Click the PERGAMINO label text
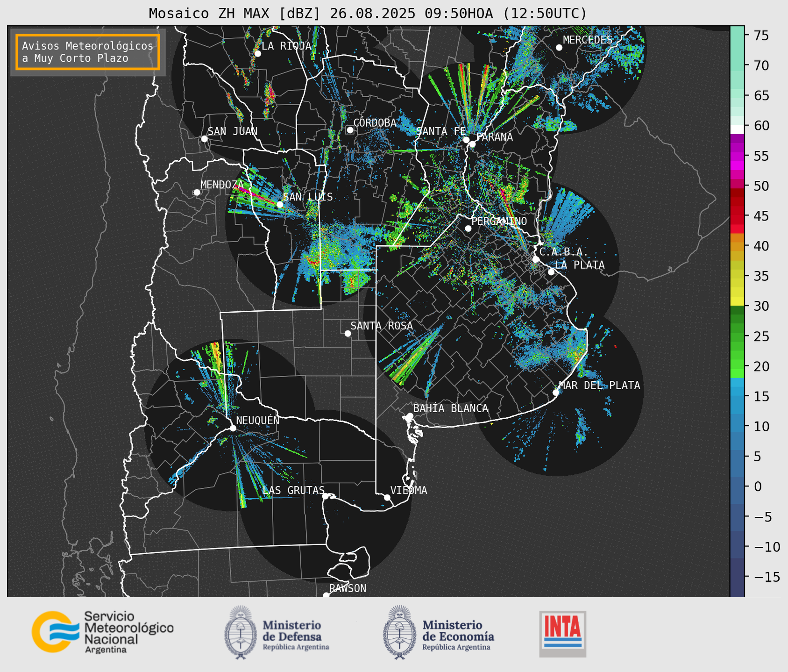Screen dimensions: 788x672 coord(499,221)
